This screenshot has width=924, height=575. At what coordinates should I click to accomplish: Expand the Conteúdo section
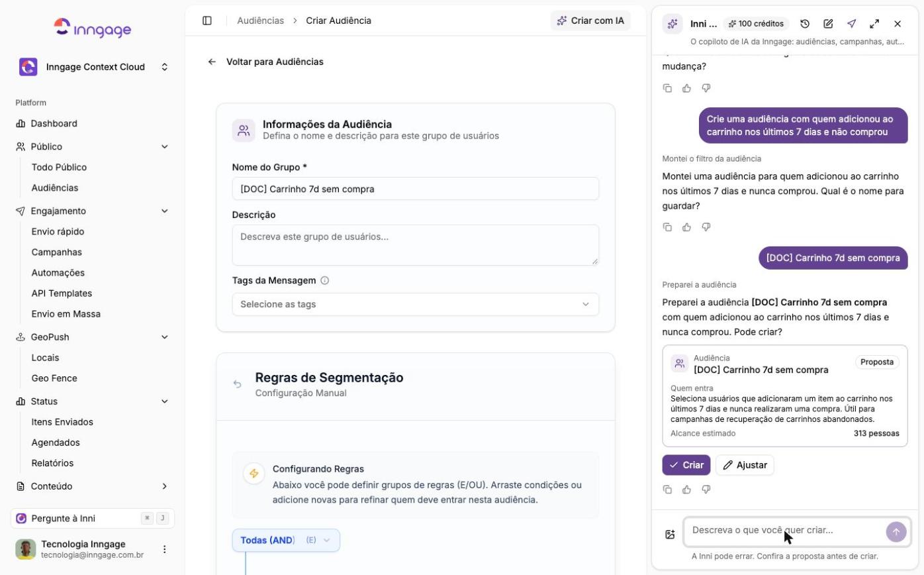93,486
